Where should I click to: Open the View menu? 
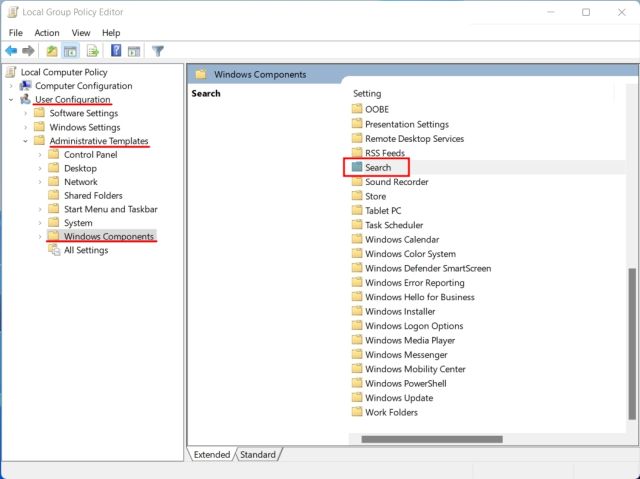tap(81, 32)
